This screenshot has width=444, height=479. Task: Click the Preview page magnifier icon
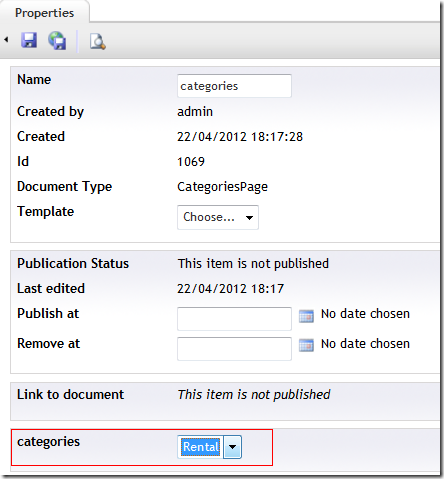98,42
